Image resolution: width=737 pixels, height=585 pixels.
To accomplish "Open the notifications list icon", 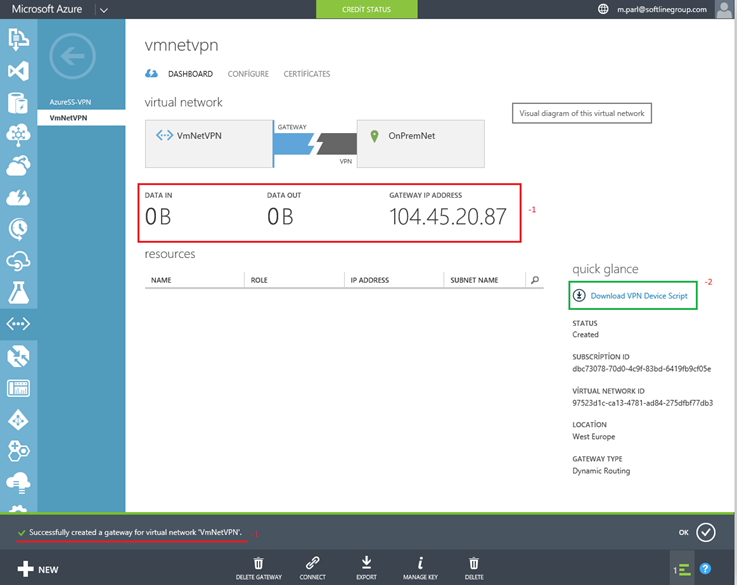I will [682, 569].
